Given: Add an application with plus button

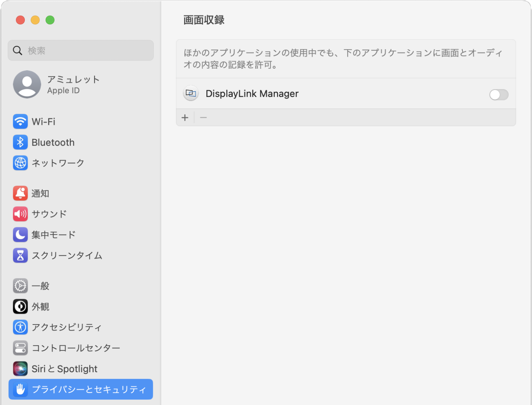Looking at the screenshot, I should tap(185, 118).
